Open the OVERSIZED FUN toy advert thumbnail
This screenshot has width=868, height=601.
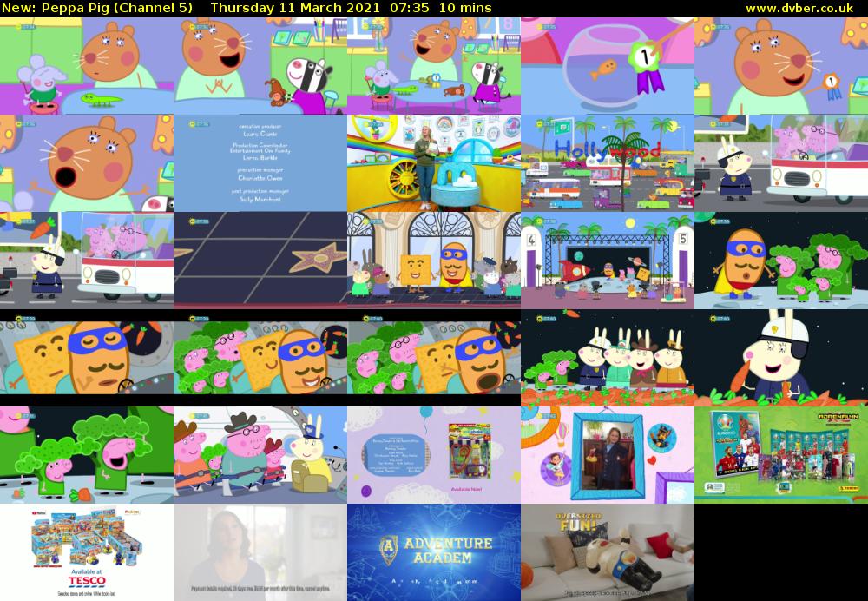(x=608, y=551)
